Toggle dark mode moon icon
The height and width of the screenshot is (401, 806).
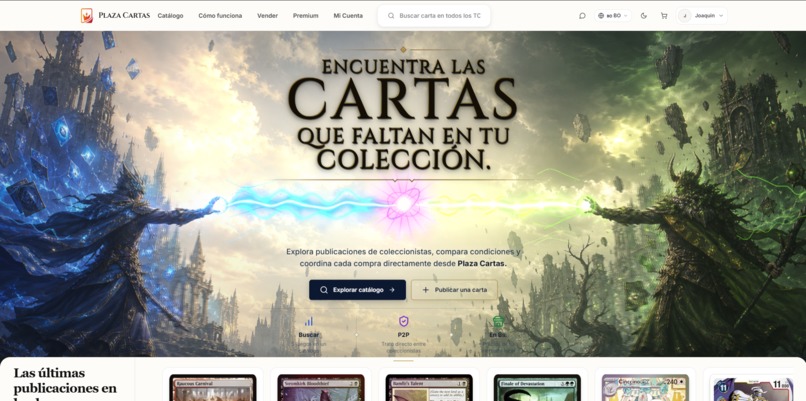pos(644,16)
